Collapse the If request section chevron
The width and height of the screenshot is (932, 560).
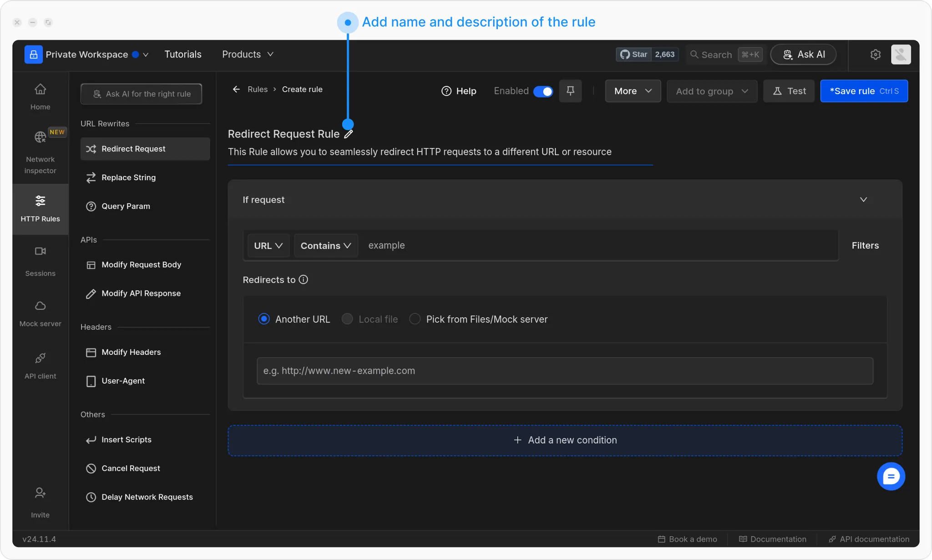(863, 200)
